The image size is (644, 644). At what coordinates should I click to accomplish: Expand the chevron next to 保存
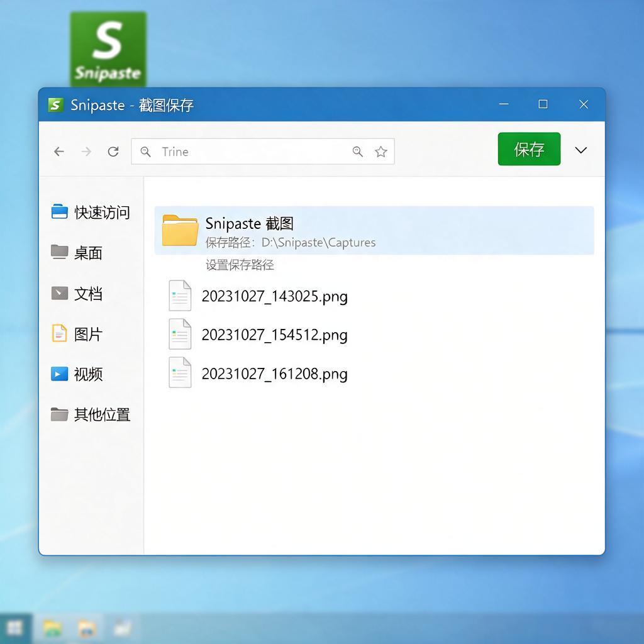click(x=580, y=150)
